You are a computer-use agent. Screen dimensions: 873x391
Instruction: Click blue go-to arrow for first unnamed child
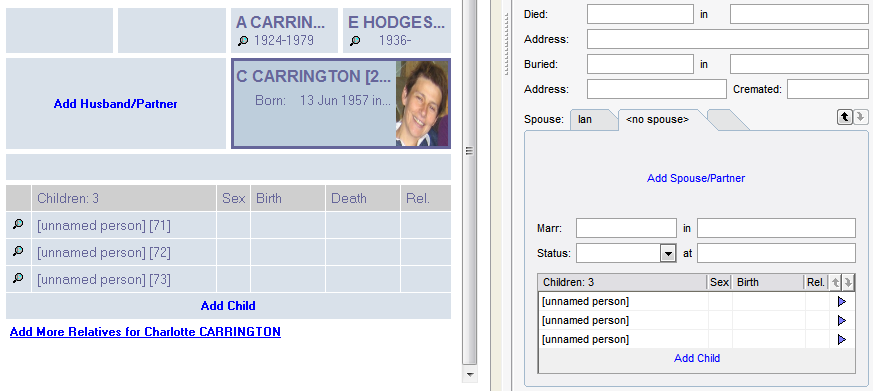click(841, 302)
